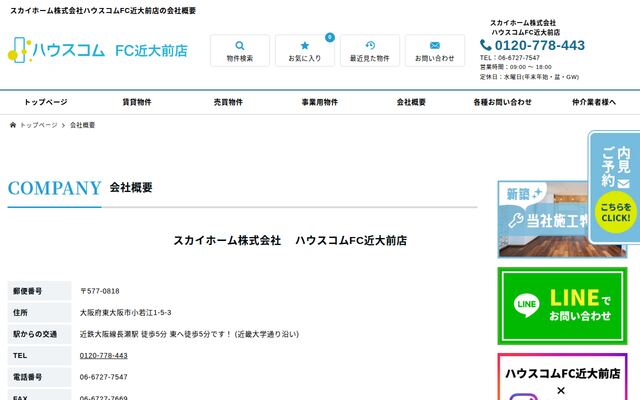Open お気に入り star button
The height and width of the screenshot is (400, 640).
click(305, 51)
